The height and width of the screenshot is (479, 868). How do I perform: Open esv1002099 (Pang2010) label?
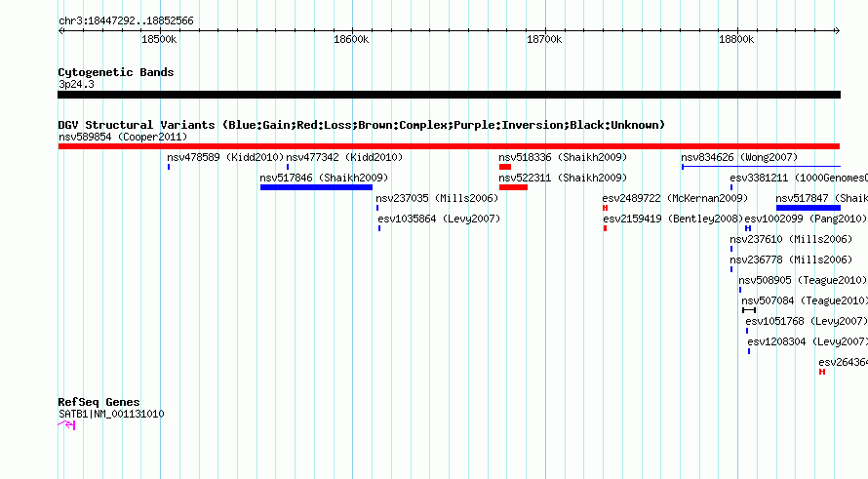[806, 219]
